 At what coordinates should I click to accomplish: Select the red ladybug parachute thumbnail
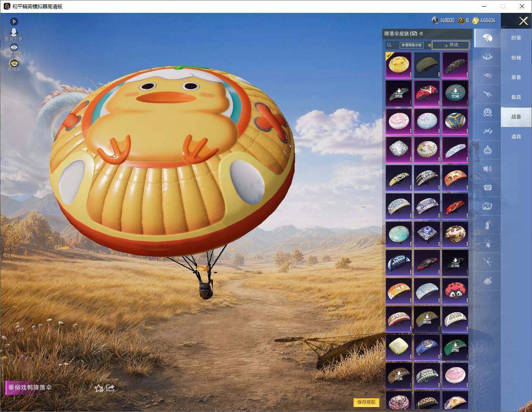455,291
